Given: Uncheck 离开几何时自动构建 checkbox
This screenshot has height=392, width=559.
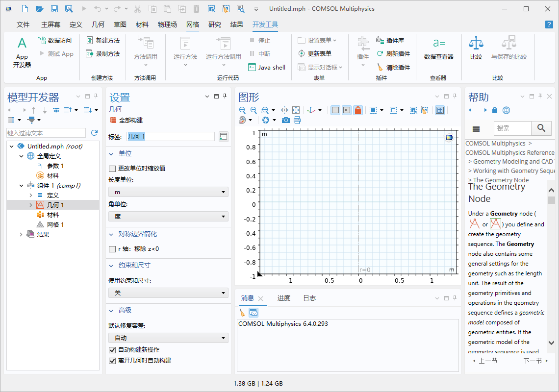Looking at the screenshot, I should [x=112, y=361].
